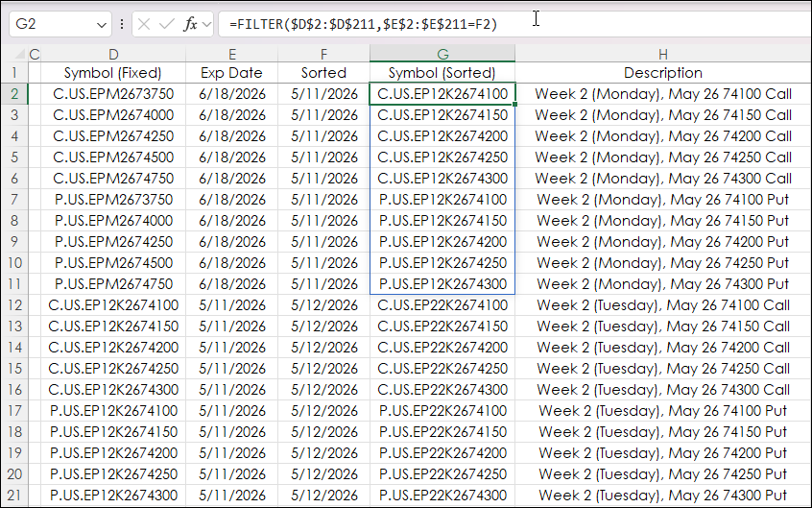Click the Enter checkmark icon in formula bar

167,24
